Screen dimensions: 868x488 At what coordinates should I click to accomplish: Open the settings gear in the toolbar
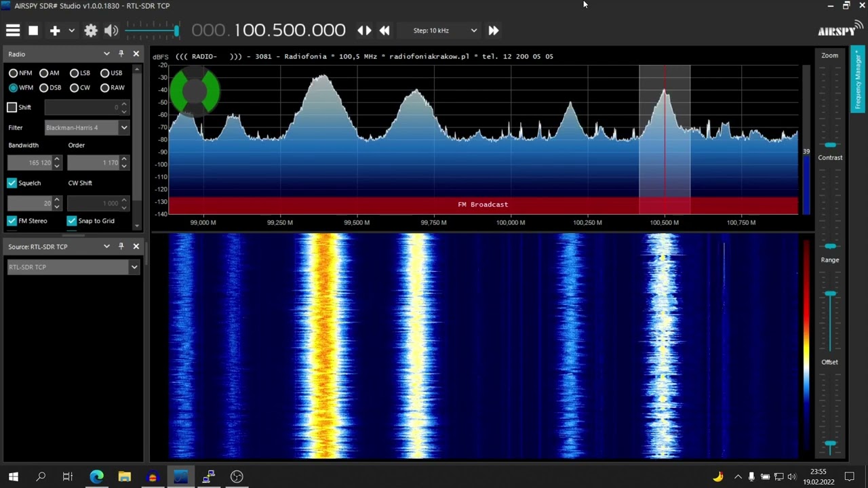click(91, 30)
